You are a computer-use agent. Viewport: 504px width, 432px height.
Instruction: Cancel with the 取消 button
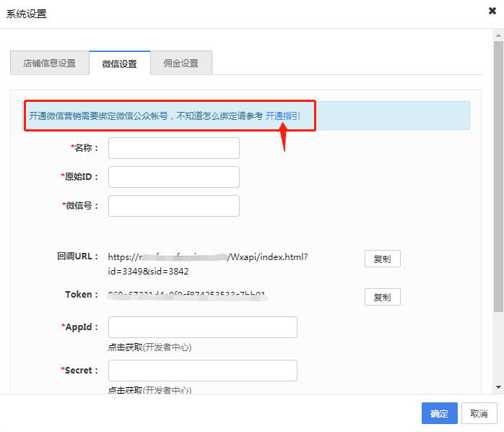click(x=479, y=413)
